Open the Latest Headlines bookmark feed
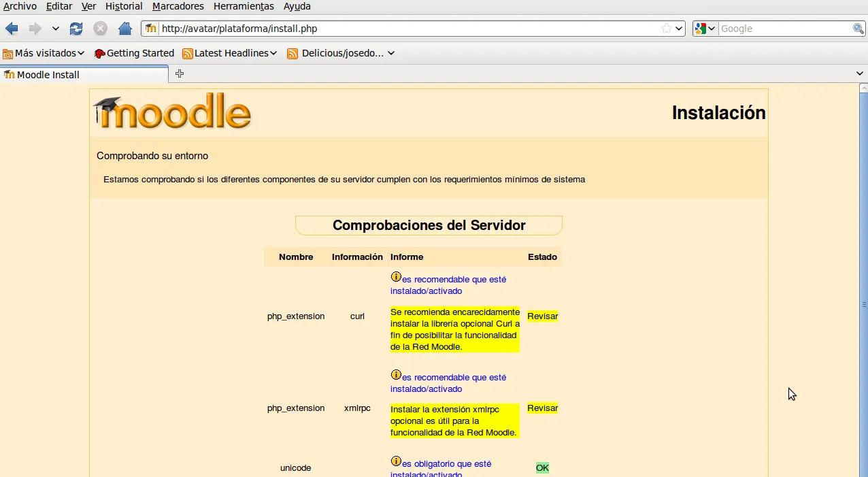Screen dimensions: 868x477 (x=230, y=53)
